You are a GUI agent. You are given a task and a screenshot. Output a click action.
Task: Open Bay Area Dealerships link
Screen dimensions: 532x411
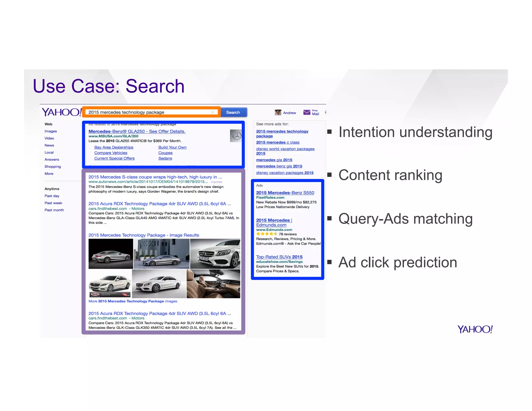pyautogui.click(x=114, y=147)
